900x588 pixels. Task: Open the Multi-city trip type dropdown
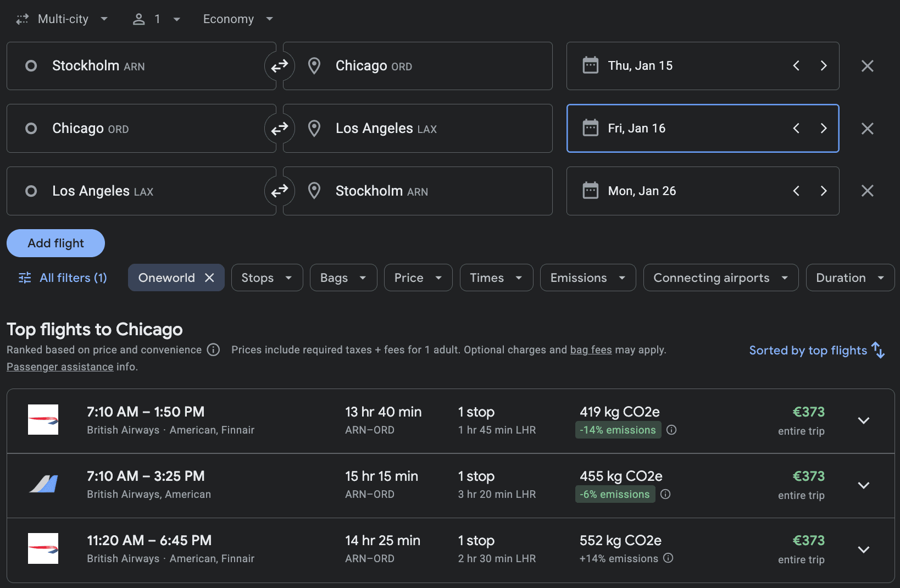(x=62, y=19)
